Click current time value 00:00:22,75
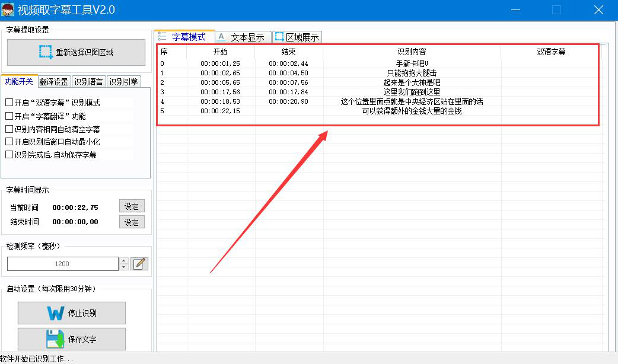The height and width of the screenshot is (364, 618). [75, 207]
